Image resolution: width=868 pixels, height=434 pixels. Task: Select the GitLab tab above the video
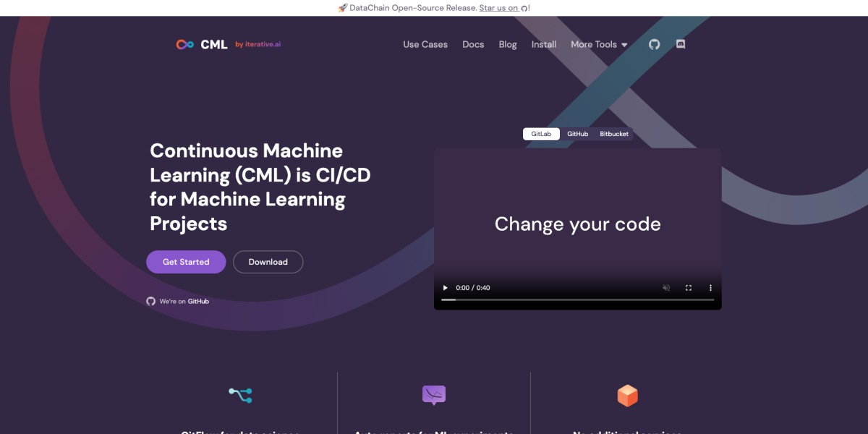tap(541, 133)
